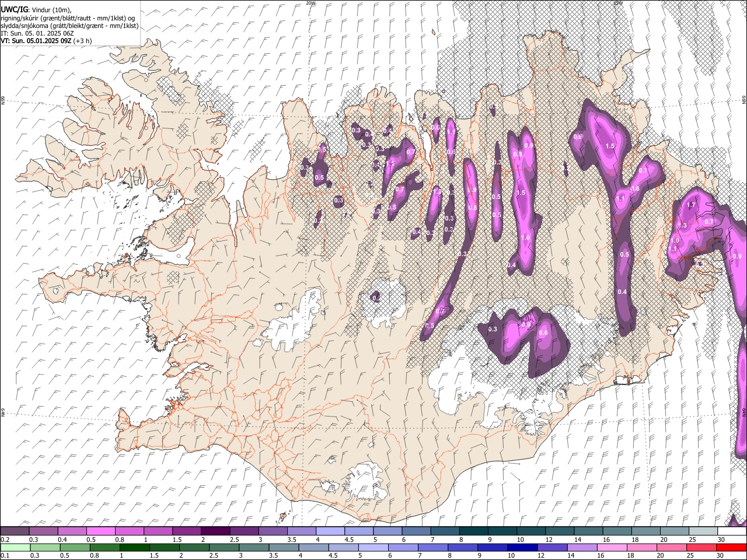Select the slate blue 6–7 swatch on the upper legend

(x=417, y=531)
